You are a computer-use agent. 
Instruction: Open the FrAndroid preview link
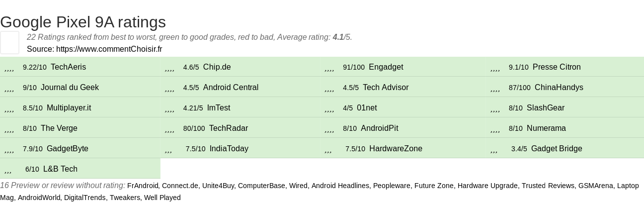[143, 186]
